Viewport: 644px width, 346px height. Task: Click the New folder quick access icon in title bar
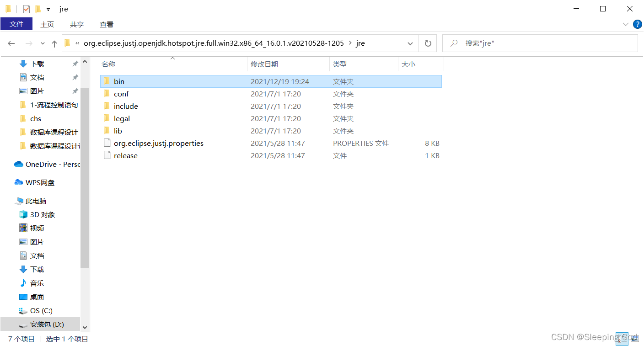point(38,9)
